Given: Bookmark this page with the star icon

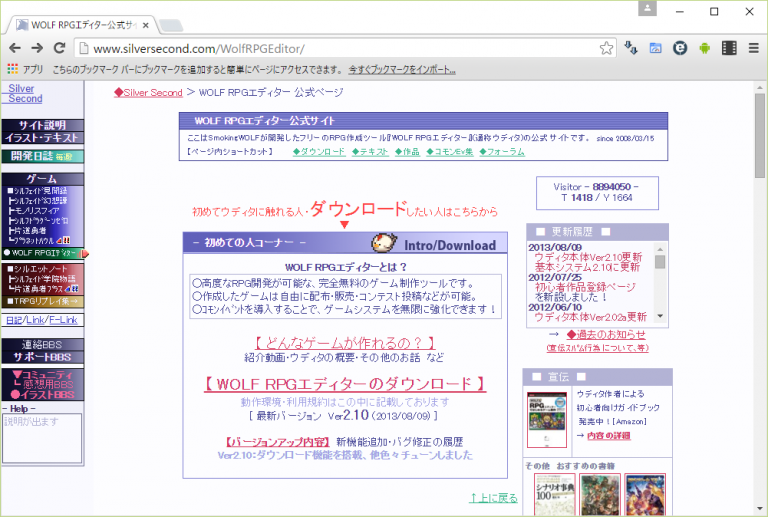Looking at the screenshot, I should coord(606,48).
